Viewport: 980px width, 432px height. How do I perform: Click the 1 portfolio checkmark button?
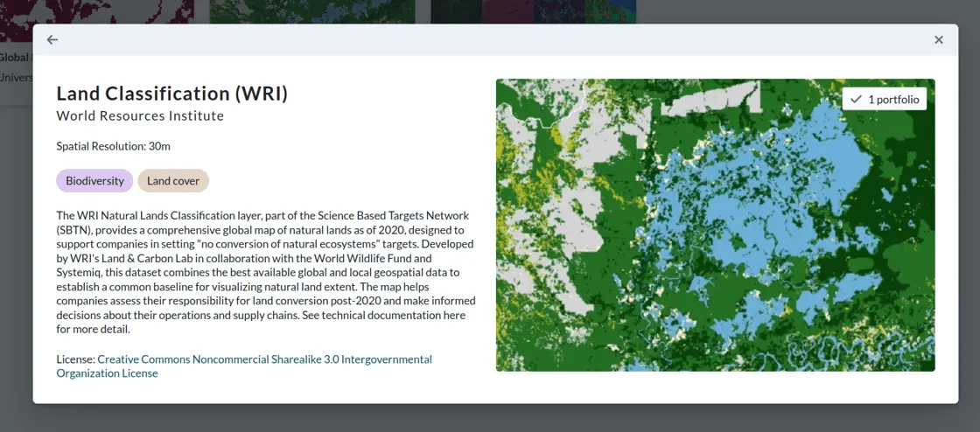tap(885, 100)
